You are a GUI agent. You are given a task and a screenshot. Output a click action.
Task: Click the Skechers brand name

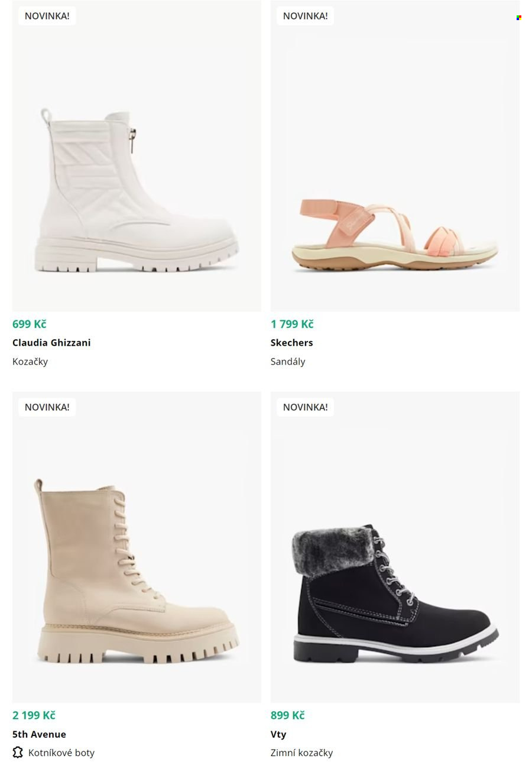(x=292, y=342)
